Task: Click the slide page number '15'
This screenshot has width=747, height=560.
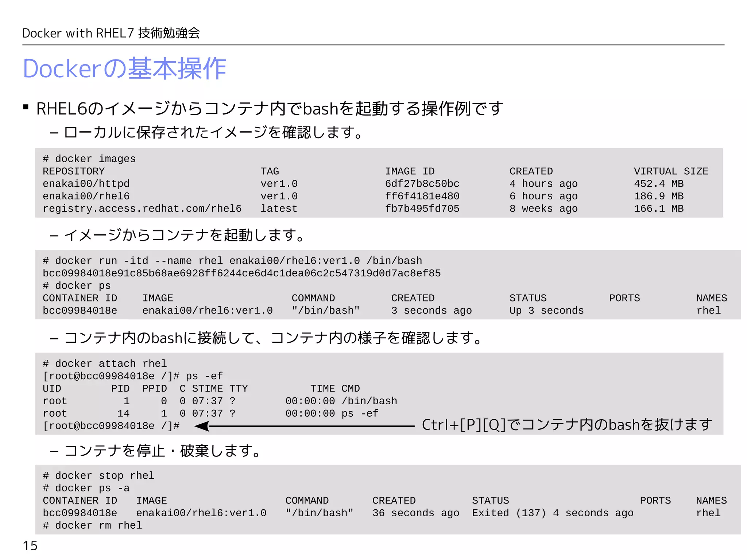Action: (x=30, y=546)
